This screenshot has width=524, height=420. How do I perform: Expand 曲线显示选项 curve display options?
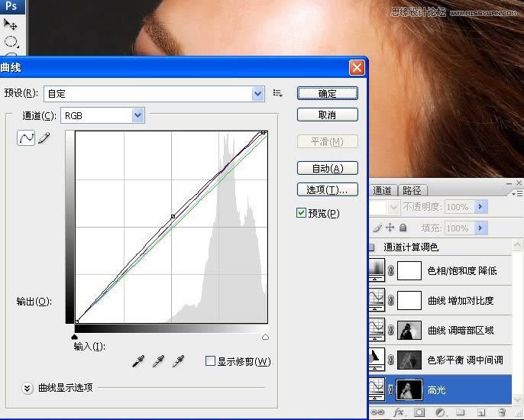point(27,387)
